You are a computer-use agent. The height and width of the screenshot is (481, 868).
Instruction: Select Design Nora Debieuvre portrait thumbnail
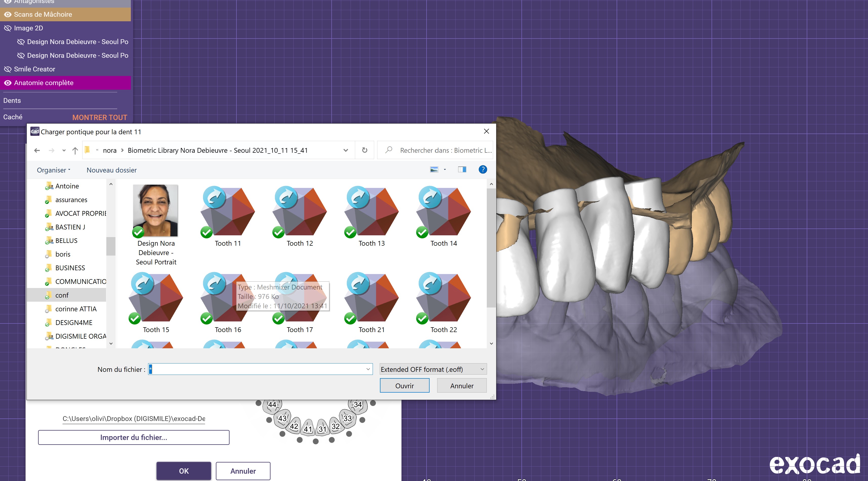156,225
